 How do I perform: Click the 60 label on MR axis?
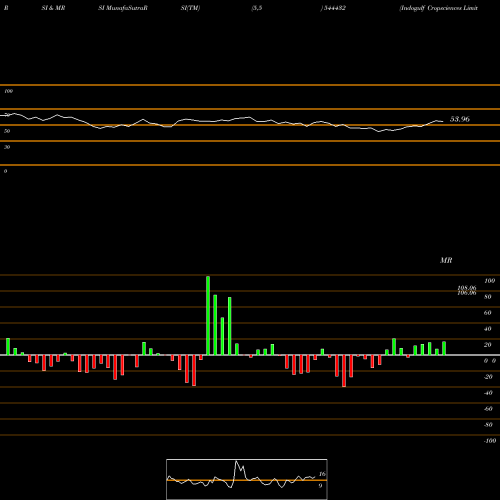[x=488, y=313]
